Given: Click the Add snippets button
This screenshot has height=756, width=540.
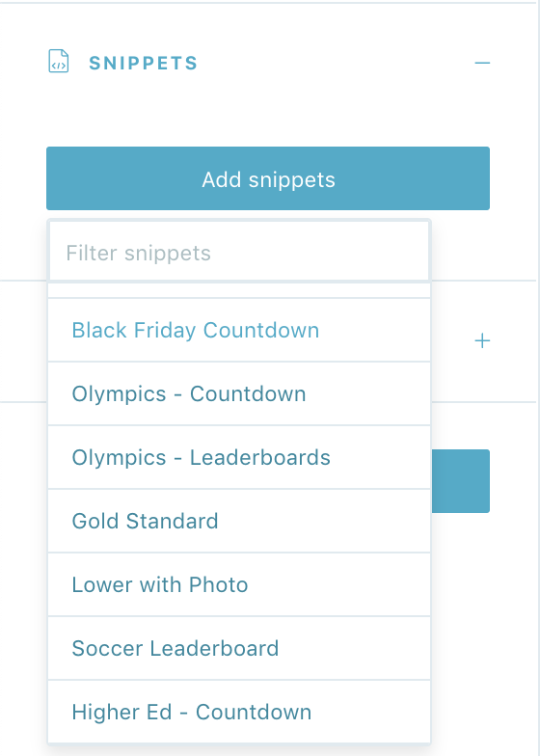Looking at the screenshot, I should pyautogui.click(x=268, y=178).
